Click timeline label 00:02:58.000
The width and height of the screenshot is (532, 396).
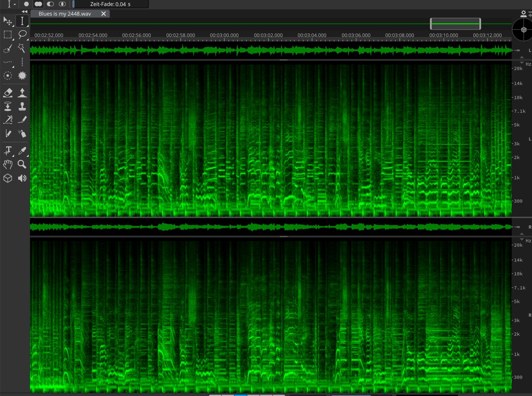pyautogui.click(x=180, y=35)
